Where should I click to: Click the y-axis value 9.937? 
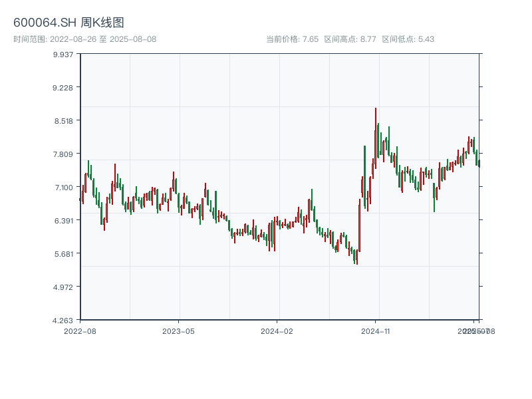(x=63, y=55)
